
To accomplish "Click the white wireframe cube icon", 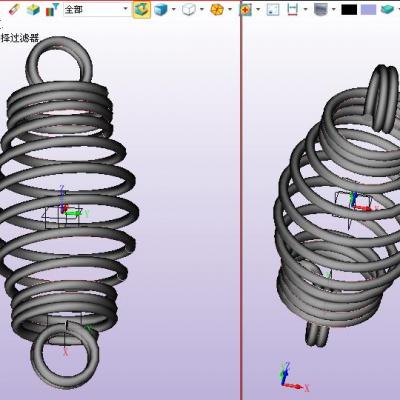I will (189, 9).
